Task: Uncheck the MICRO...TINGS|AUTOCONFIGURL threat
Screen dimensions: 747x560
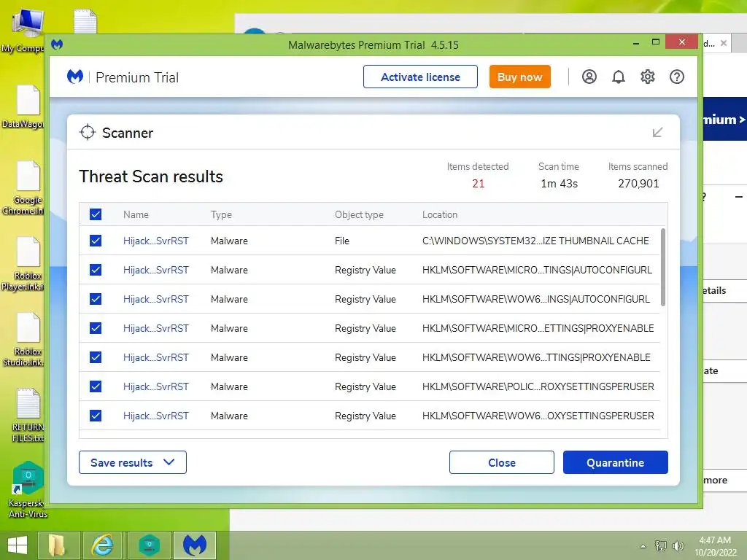Action: tap(96, 270)
